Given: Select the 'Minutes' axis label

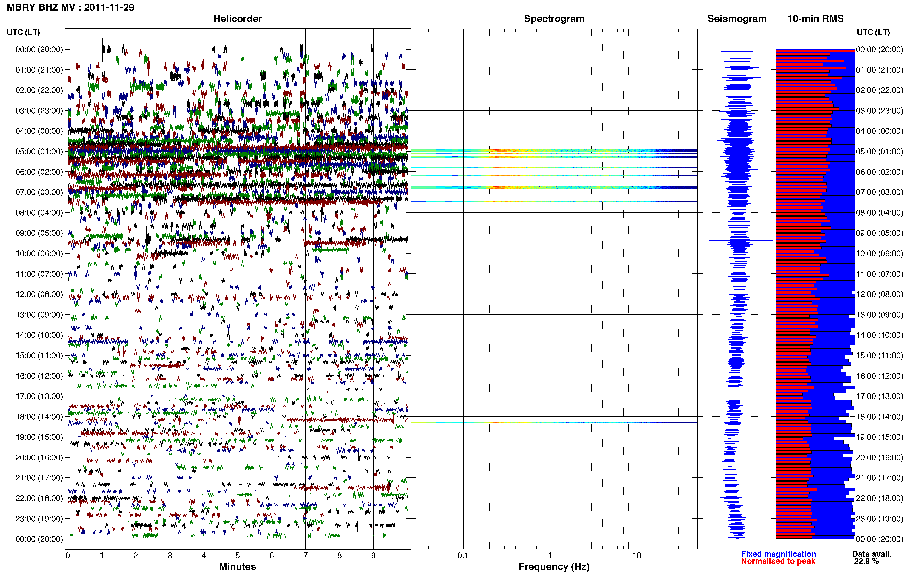Looking at the screenshot, I should click(238, 566).
